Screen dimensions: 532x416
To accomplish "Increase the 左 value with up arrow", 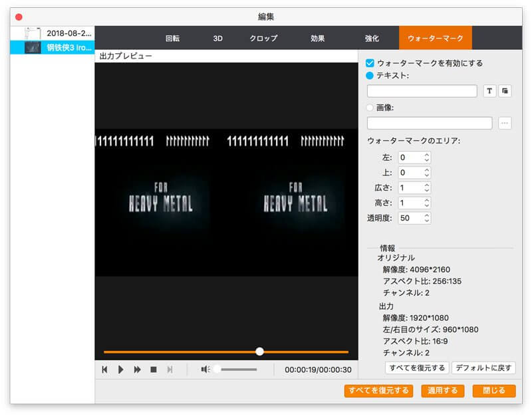I will tap(427, 155).
